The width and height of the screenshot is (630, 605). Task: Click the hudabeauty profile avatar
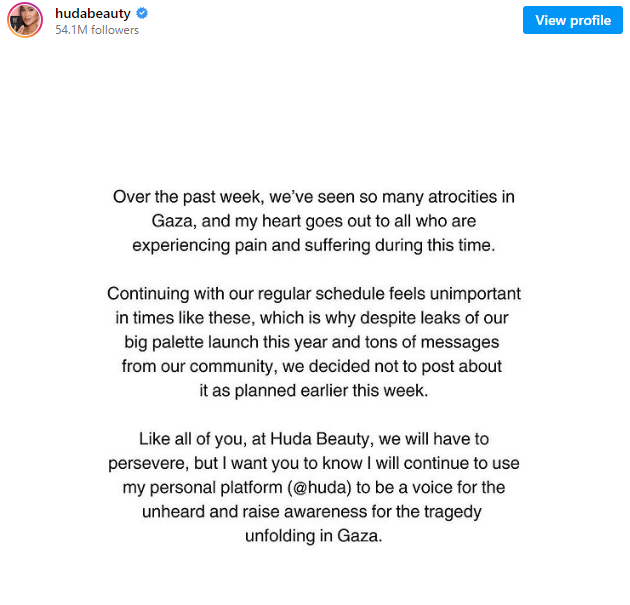coord(25,21)
